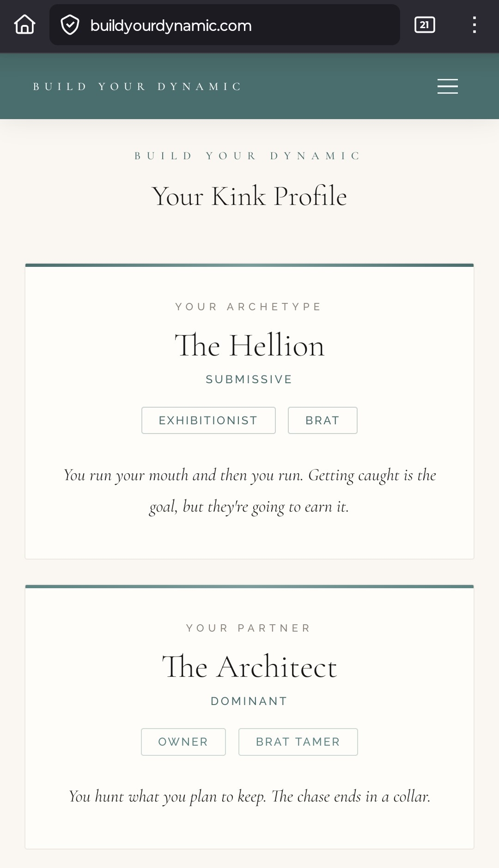Open the browser three-dot overflow menu
499x868 pixels.
pyautogui.click(x=474, y=25)
